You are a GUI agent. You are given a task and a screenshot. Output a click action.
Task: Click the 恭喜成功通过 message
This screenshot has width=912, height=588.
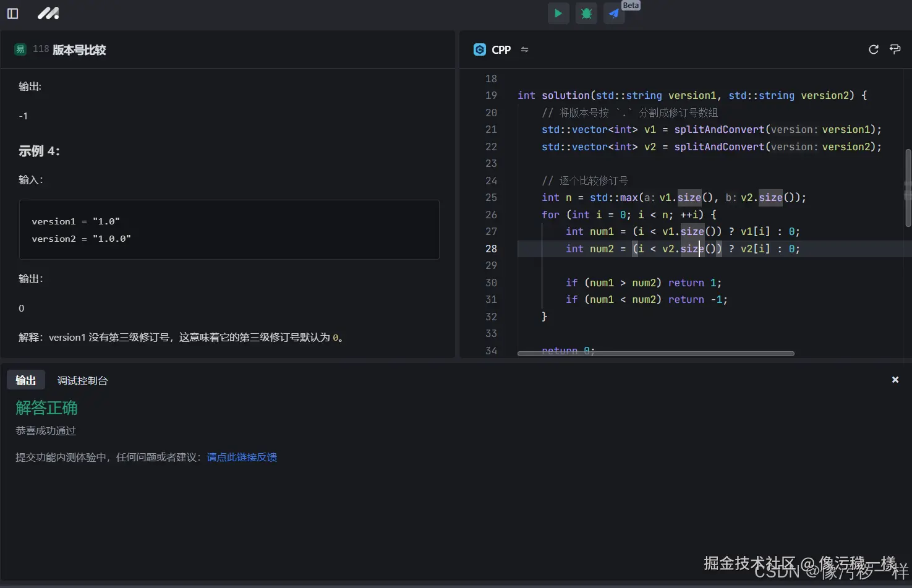coord(46,430)
